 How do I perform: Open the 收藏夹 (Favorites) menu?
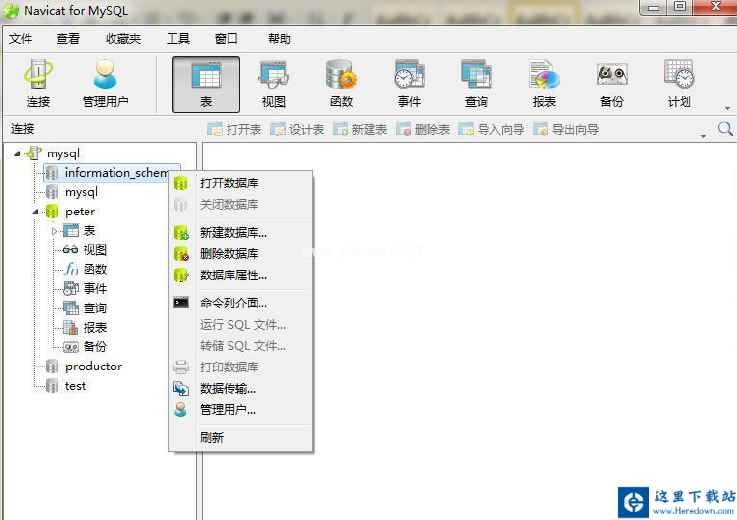[123, 39]
